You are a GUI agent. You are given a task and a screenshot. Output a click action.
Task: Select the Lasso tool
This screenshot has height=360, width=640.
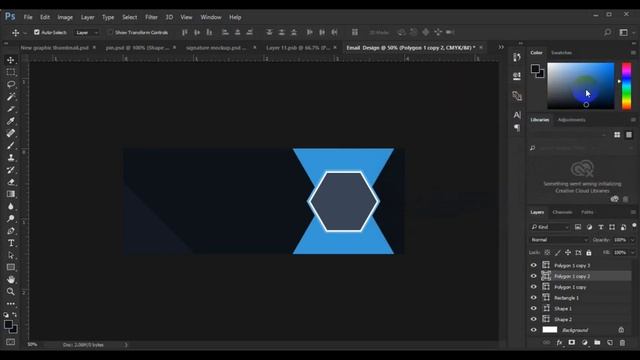[x=11, y=84]
